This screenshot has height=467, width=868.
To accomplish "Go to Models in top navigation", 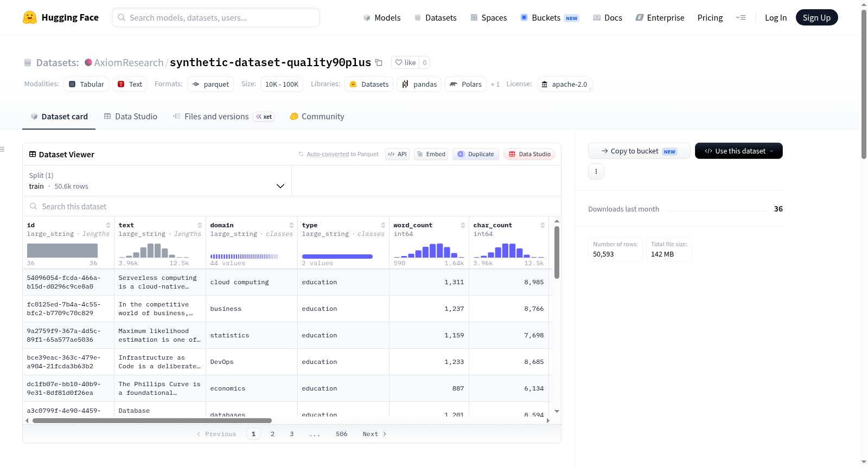I will [x=382, y=18].
